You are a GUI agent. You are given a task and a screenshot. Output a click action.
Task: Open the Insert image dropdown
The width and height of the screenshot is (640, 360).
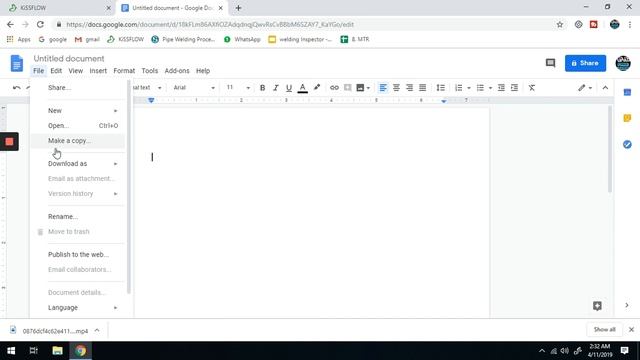pyautogui.click(x=363, y=88)
